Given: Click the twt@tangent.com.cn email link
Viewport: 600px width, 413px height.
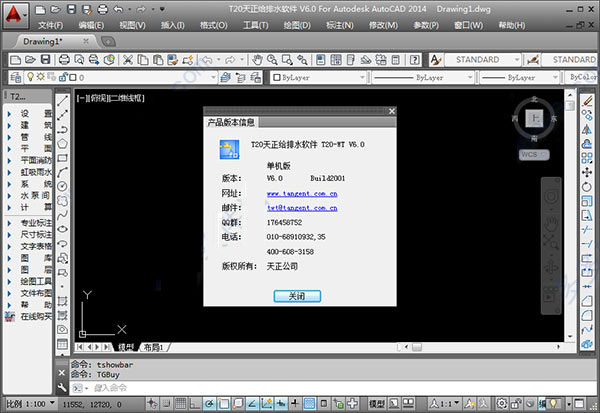Looking at the screenshot, I should 302,208.
